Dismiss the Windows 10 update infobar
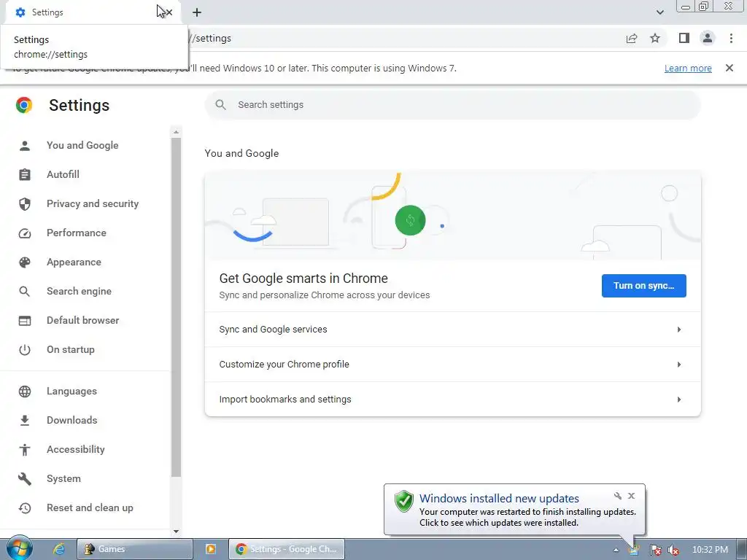Screen dimensions: 747x560 point(729,68)
